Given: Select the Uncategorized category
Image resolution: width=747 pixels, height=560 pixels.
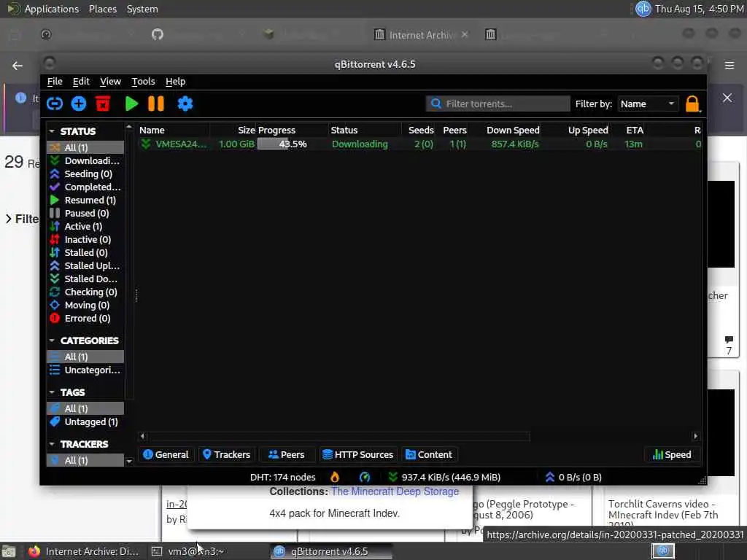Looking at the screenshot, I should 85,370.
